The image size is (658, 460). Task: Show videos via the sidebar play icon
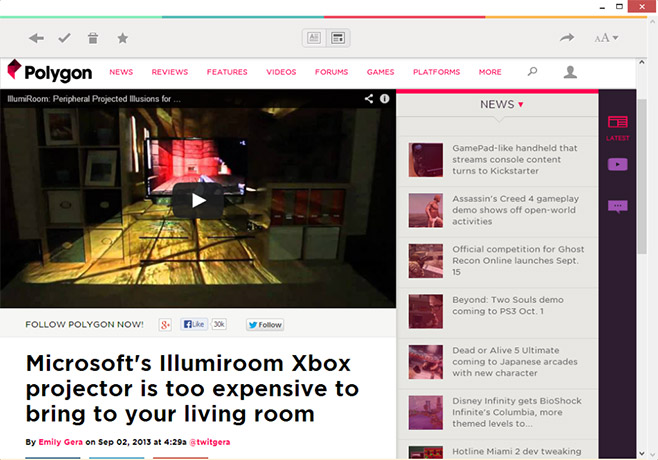point(617,164)
